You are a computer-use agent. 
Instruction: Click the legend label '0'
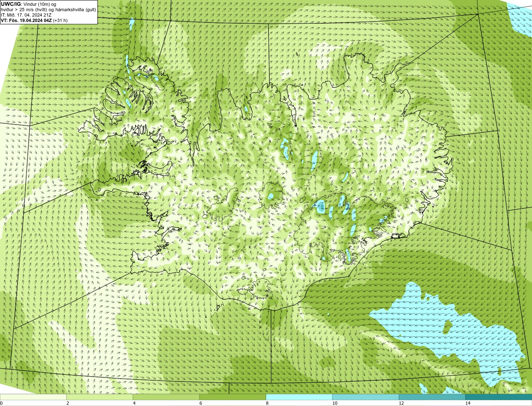tap(1, 403)
